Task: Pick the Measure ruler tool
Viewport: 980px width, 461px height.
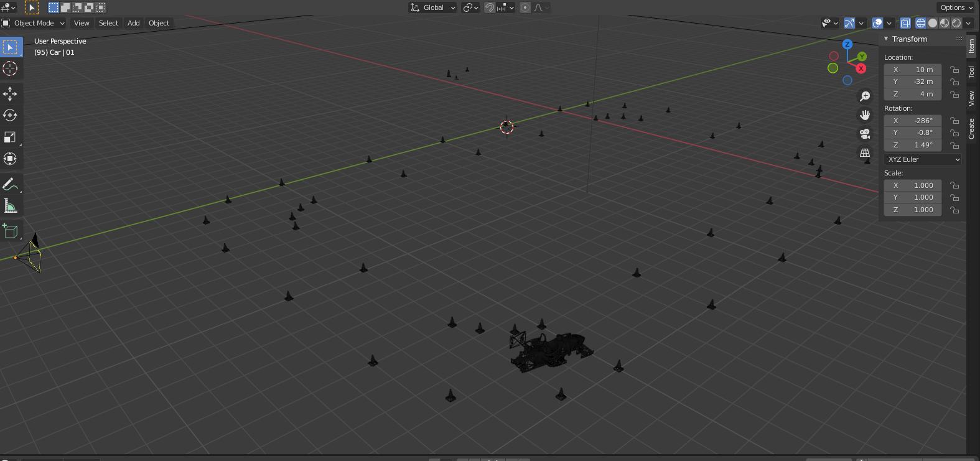Action: (11, 206)
